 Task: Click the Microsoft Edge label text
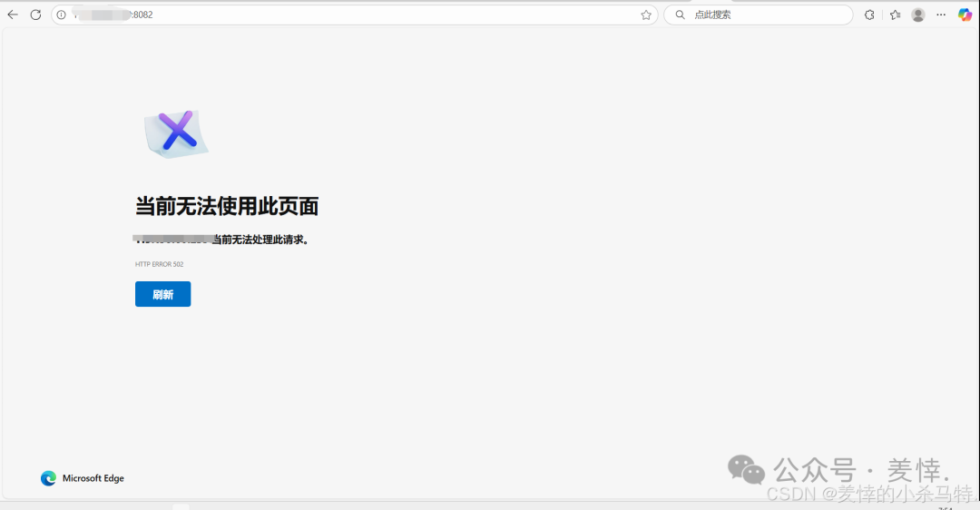(93, 478)
